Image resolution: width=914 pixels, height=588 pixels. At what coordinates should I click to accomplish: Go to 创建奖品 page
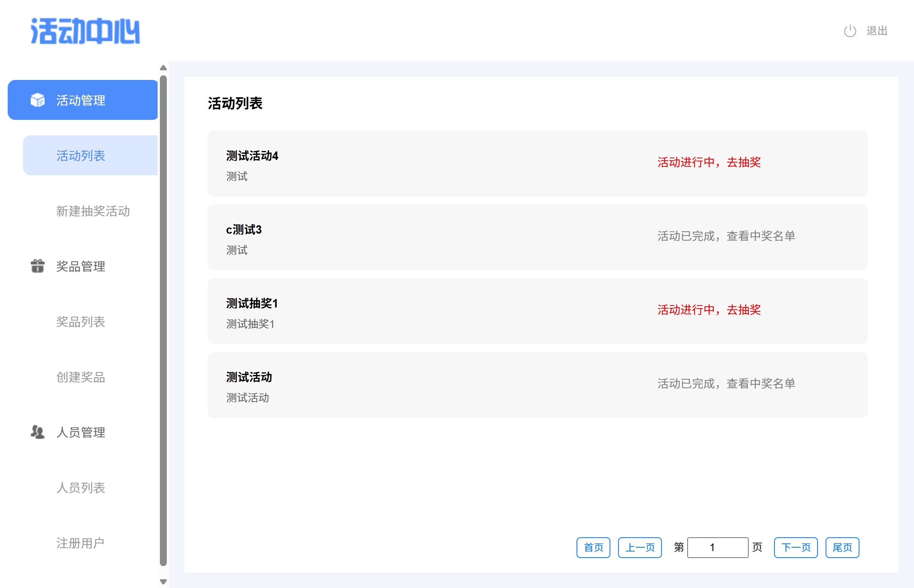coord(81,377)
